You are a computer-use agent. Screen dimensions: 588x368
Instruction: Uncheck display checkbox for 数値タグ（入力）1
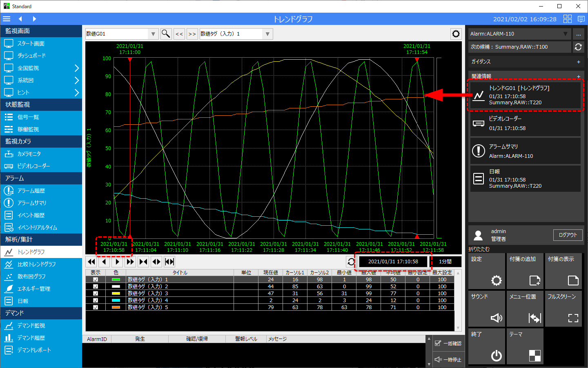(x=96, y=280)
